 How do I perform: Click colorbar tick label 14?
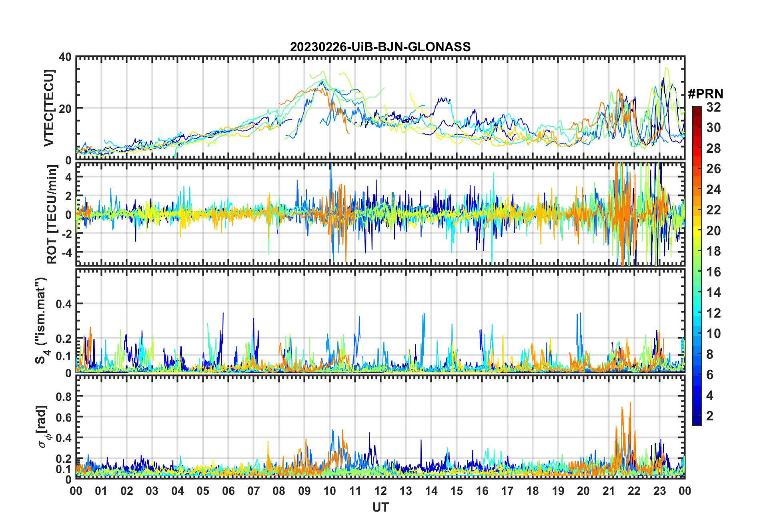[713, 292]
